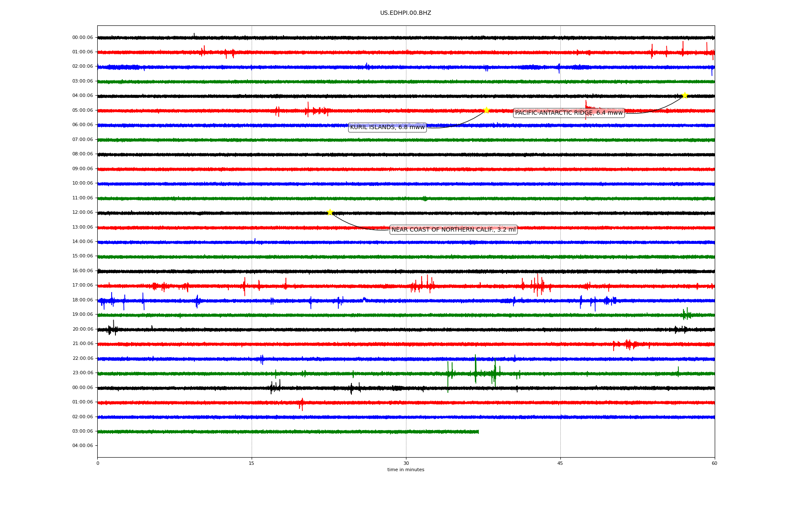Click the first 00:00:06 row label
The height and width of the screenshot is (508, 812).
click(x=82, y=37)
